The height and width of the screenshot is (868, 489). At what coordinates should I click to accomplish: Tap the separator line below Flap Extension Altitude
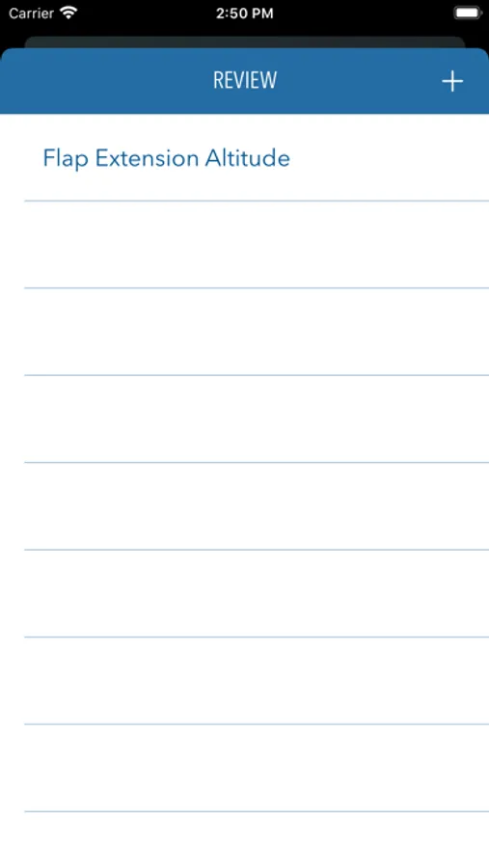pos(257,201)
